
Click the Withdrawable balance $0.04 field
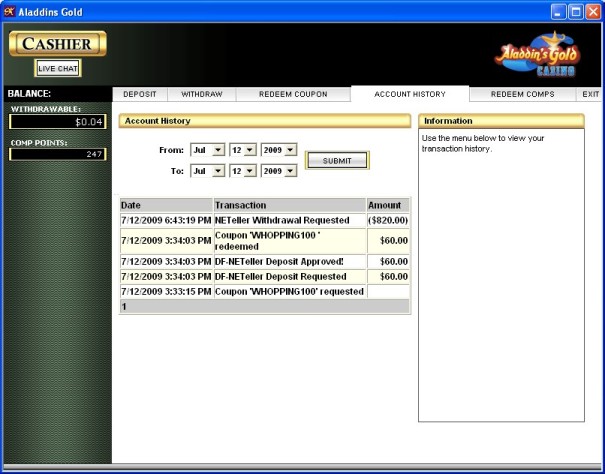pos(58,122)
